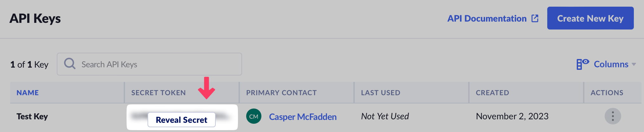Select the Test Key row name
The width and height of the screenshot is (644, 132).
tap(32, 116)
